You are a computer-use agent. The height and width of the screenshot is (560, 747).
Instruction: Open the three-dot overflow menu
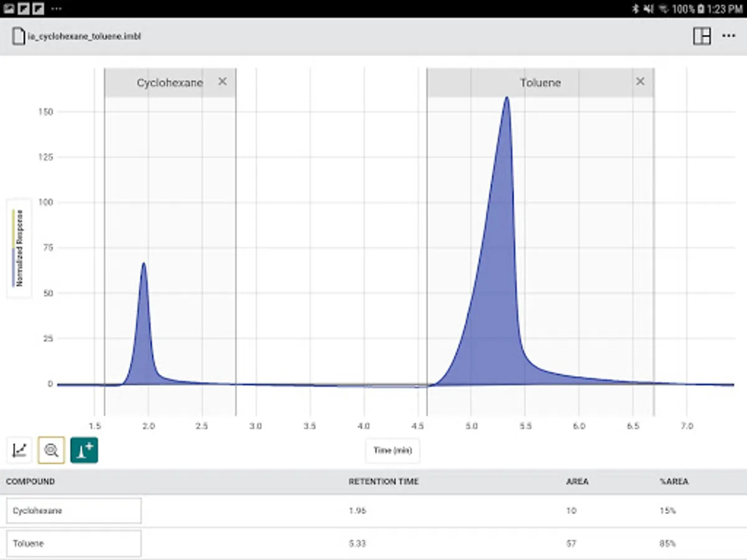tap(728, 36)
